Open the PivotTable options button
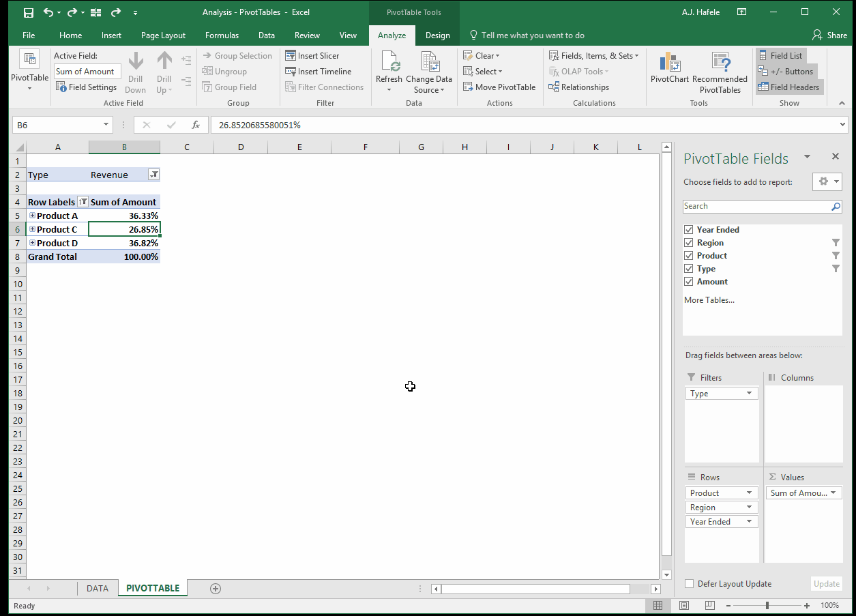This screenshot has width=856, height=616. pyautogui.click(x=29, y=71)
